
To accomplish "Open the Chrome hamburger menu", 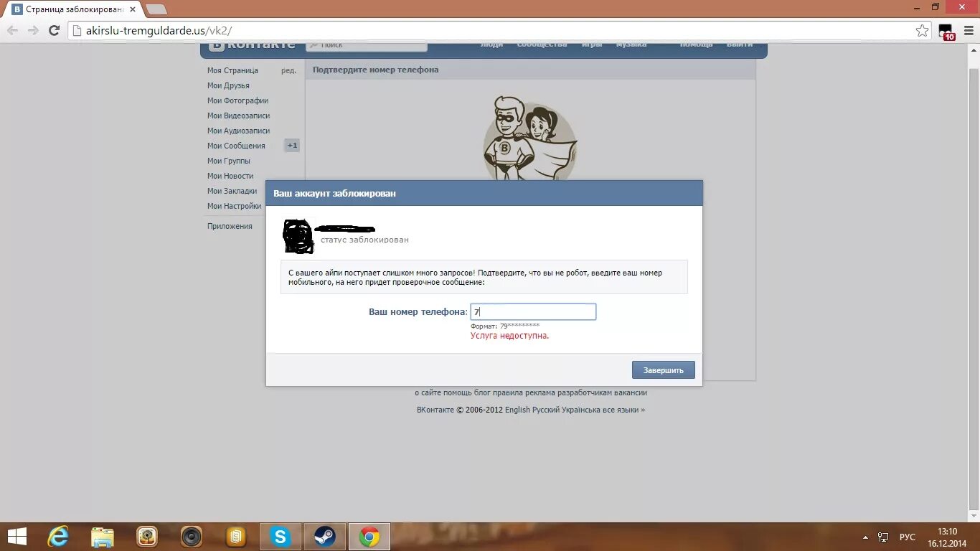I will pos(967,30).
